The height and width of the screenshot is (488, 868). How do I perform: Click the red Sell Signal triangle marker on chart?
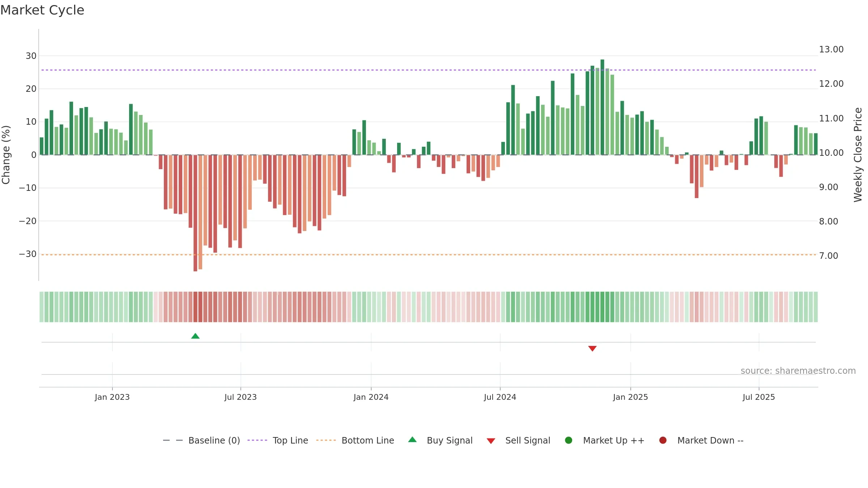[592, 348]
